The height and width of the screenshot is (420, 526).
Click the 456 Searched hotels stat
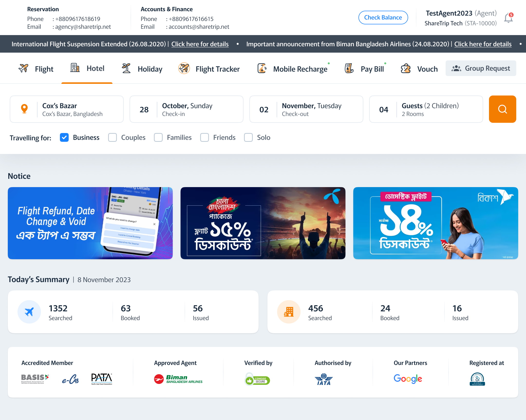(319, 312)
